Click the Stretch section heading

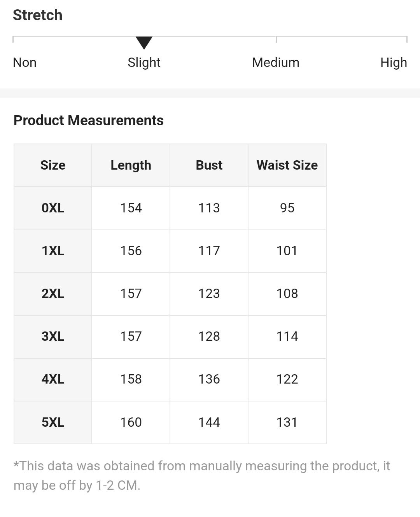coord(37,15)
